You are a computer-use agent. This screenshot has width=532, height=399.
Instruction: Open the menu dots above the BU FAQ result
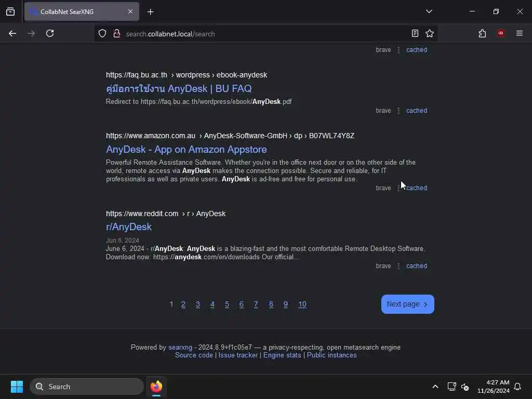click(398, 50)
